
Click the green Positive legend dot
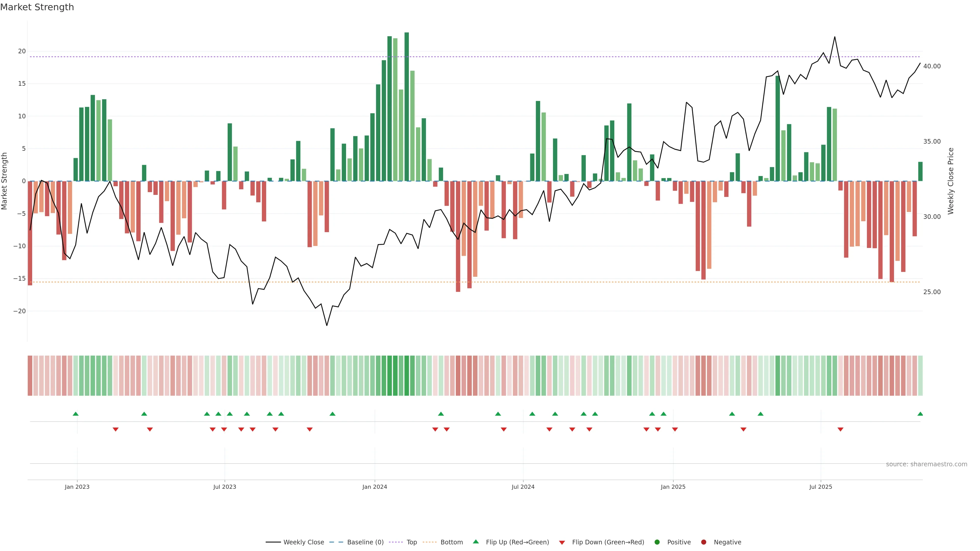pyautogui.click(x=657, y=542)
